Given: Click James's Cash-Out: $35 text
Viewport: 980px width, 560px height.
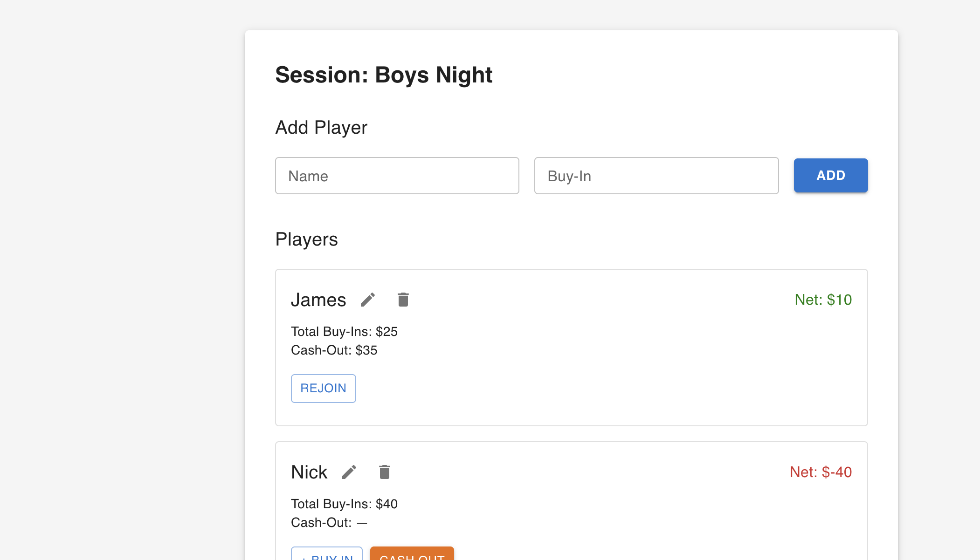Looking at the screenshot, I should (334, 350).
